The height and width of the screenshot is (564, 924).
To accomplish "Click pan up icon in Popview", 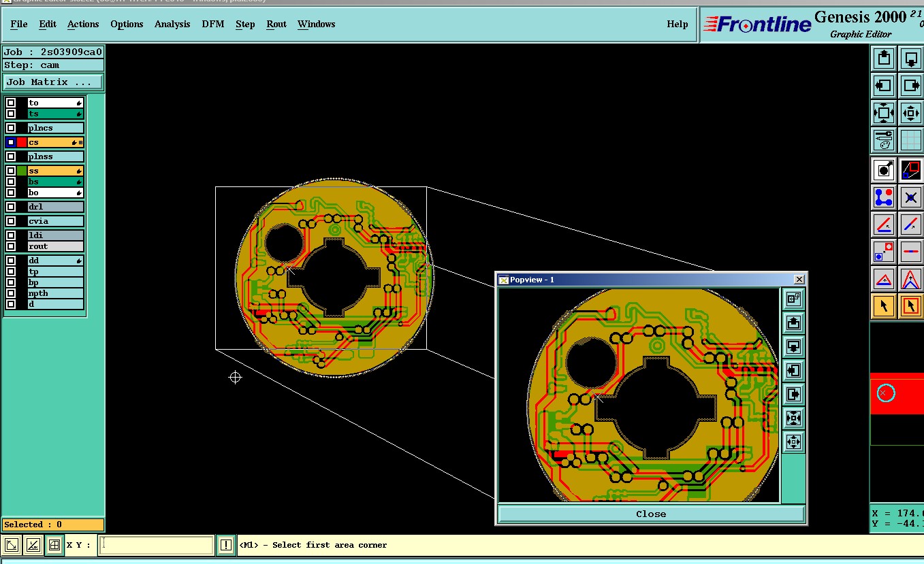I will 793,322.
